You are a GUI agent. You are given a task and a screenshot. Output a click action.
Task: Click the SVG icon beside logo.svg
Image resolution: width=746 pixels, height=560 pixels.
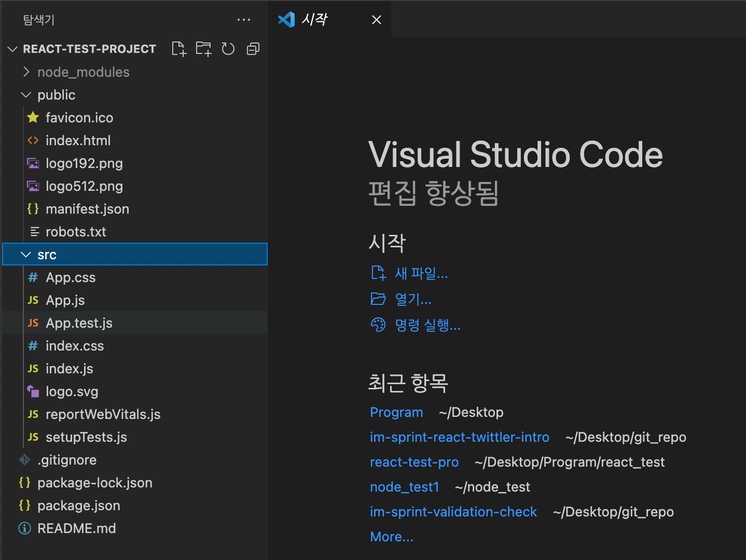[x=33, y=391]
